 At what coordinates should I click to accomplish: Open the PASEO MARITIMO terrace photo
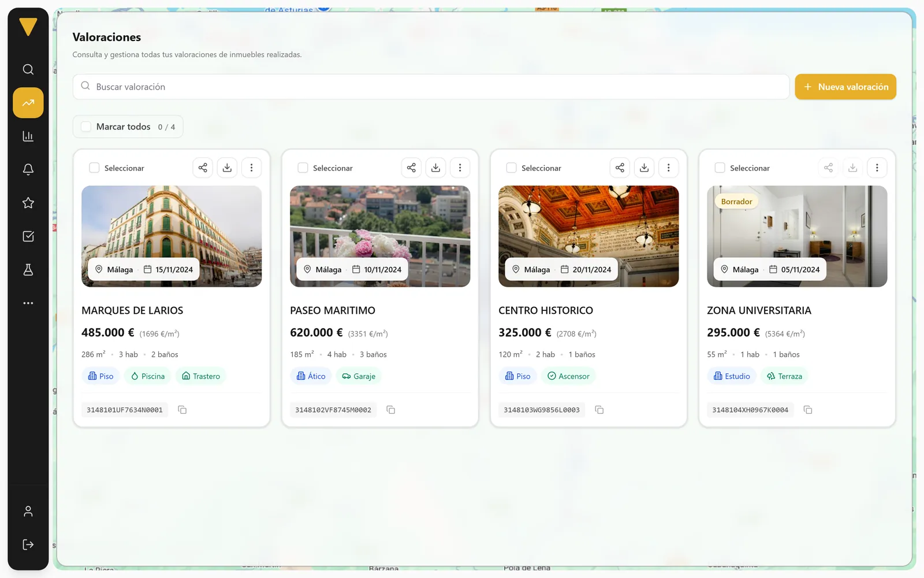tap(380, 236)
